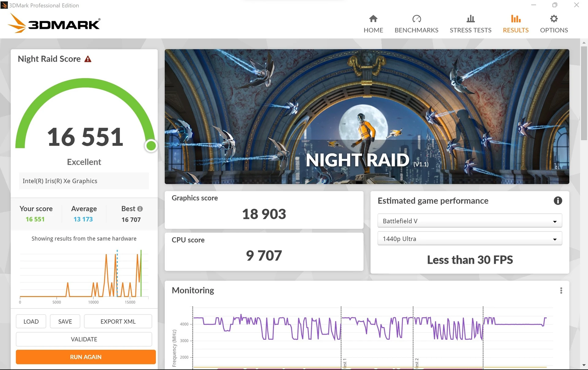
Task: Click the Average score 13 173
Action: pyautogui.click(x=83, y=219)
